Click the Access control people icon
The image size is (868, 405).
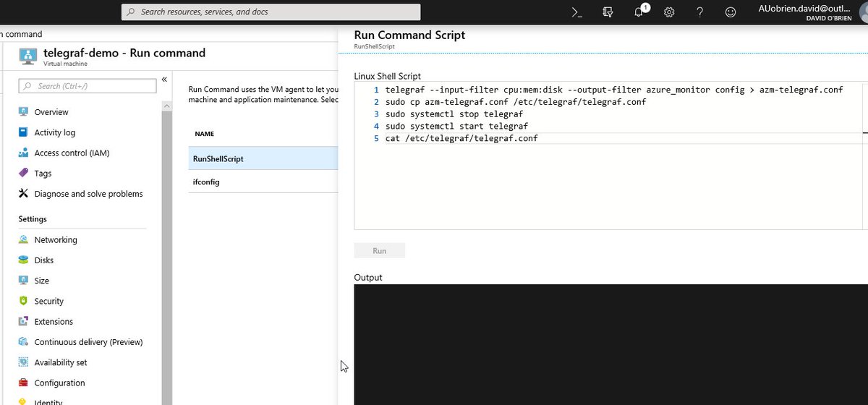24,153
